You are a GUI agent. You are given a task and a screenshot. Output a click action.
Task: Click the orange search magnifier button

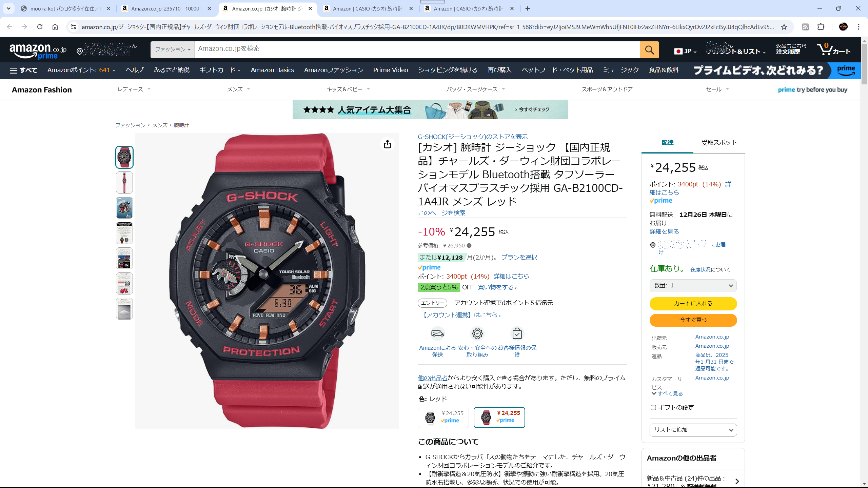(649, 50)
